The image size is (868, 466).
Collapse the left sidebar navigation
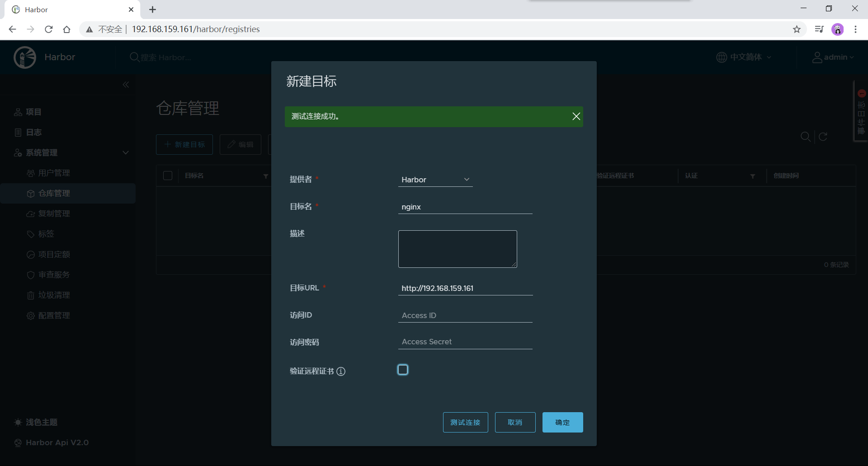(126, 85)
